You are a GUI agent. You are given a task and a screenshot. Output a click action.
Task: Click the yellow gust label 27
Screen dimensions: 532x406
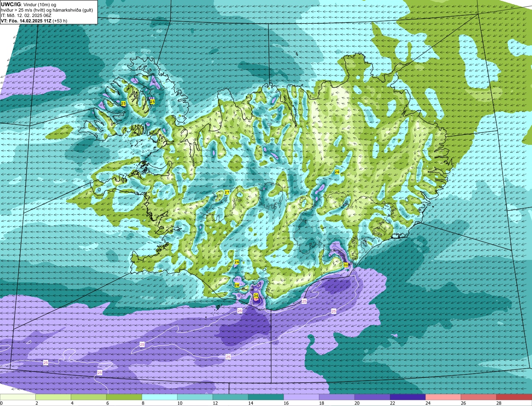(x=227, y=192)
